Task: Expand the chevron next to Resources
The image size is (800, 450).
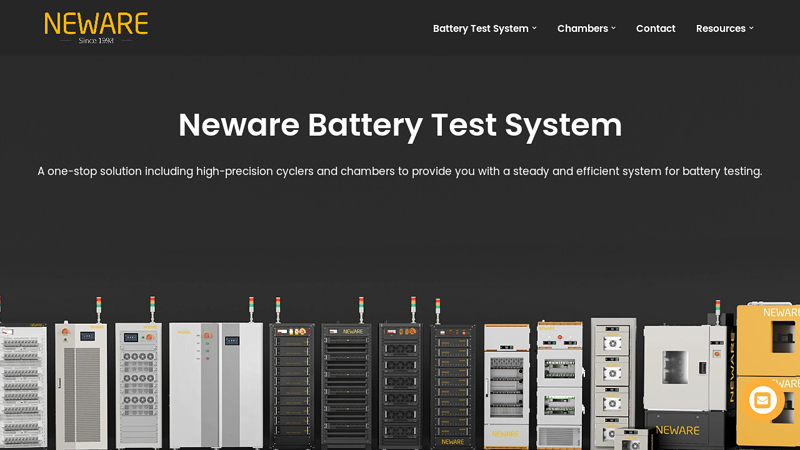Action: [x=751, y=28]
